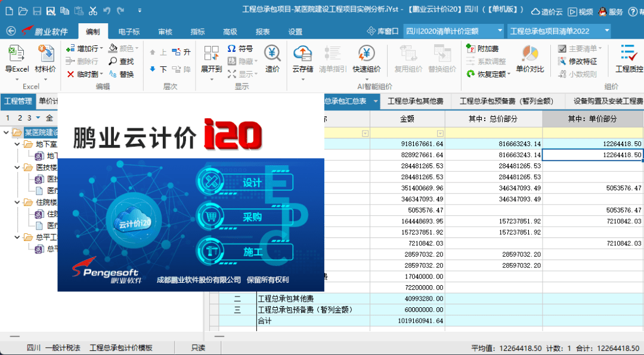The width and height of the screenshot is (644, 355).
Task: Open 云存储 cloud storage
Action: click(x=302, y=55)
